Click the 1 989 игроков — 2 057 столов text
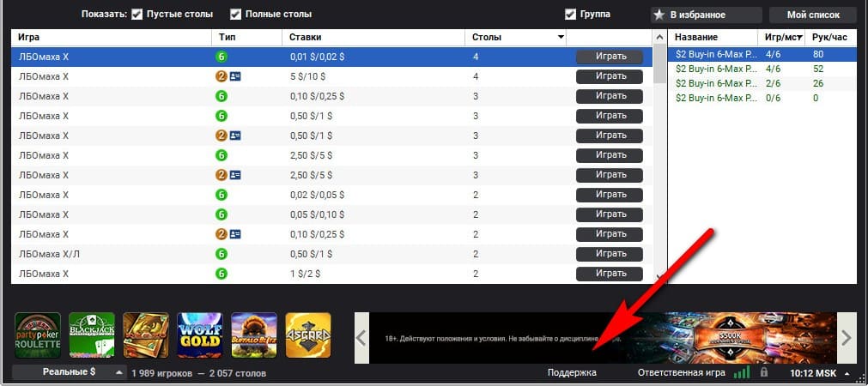This screenshot has height=386, width=868. coord(198,373)
